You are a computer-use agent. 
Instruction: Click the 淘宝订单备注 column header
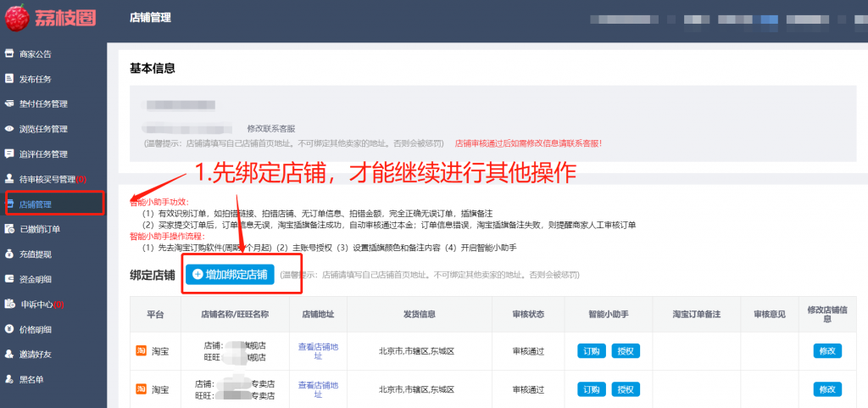697,314
